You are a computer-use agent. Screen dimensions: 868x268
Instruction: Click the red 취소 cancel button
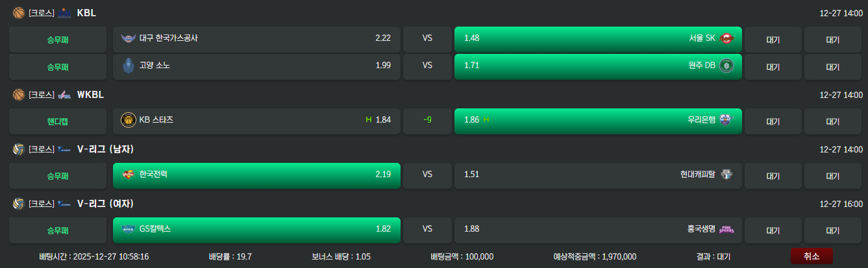[811, 256]
